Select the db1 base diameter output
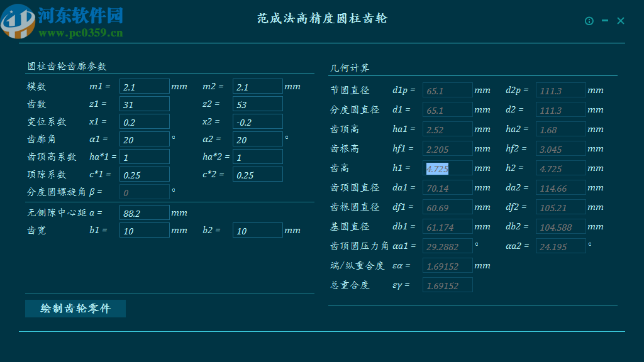The image size is (644, 362). [448, 226]
